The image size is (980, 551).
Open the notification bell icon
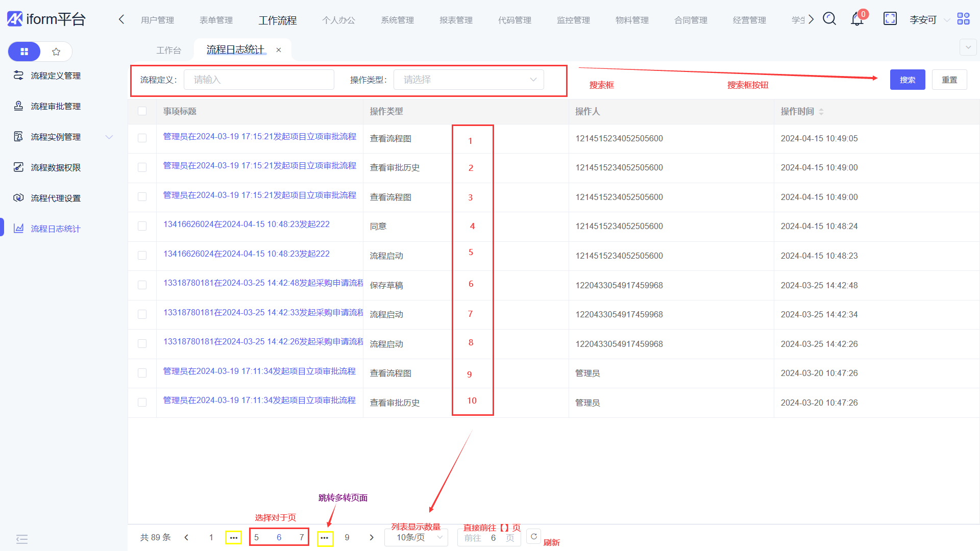click(857, 19)
